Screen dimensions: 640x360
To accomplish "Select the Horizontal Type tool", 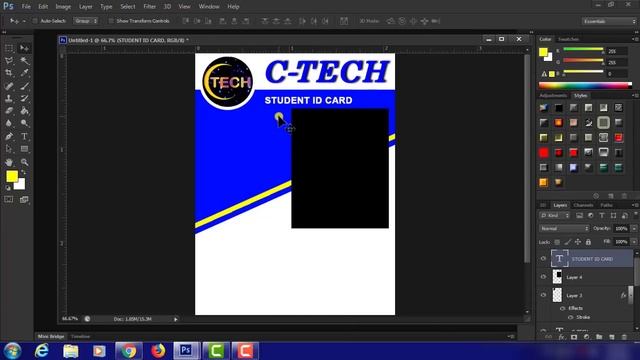I will (x=24, y=136).
